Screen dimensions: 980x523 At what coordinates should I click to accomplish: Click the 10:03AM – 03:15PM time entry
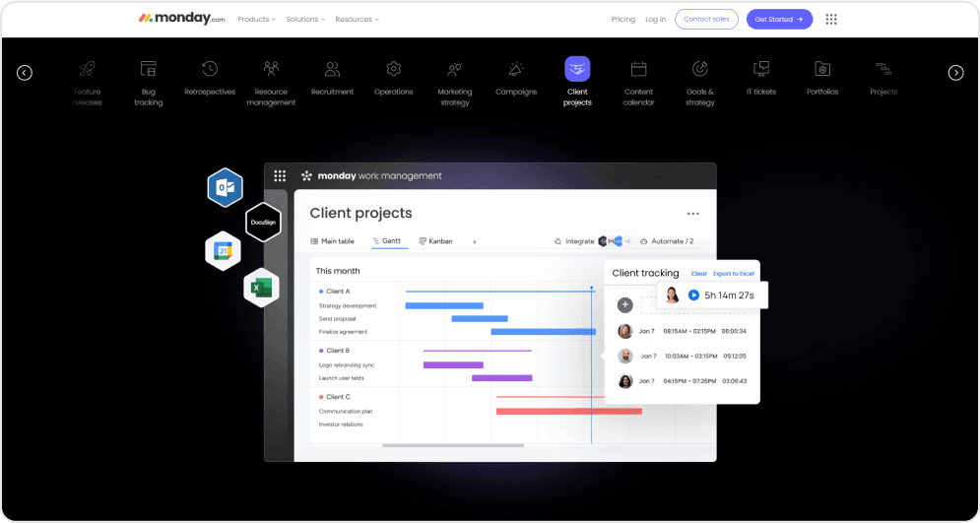690,357
